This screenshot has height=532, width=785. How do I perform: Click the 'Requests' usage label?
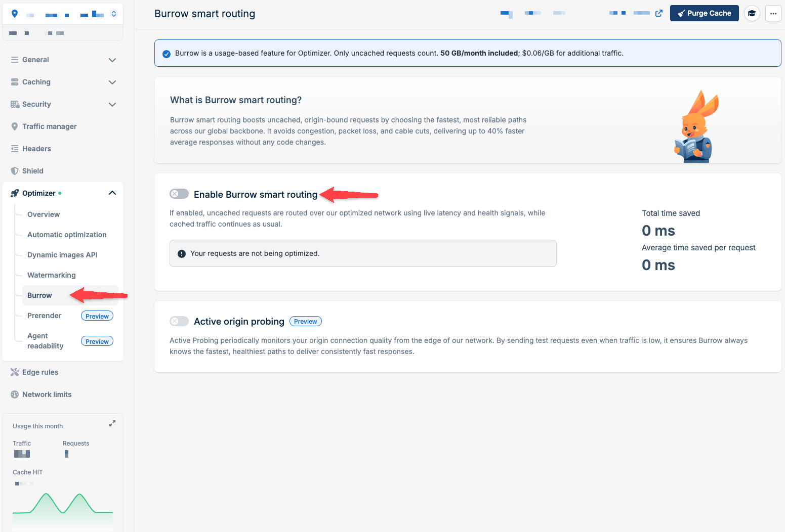[x=76, y=444]
